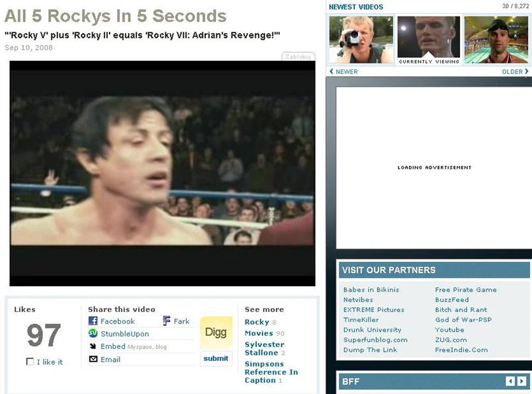Click the Zablokuj button above the video
This screenshot has width=532, height=394.
tap(298, 57)
